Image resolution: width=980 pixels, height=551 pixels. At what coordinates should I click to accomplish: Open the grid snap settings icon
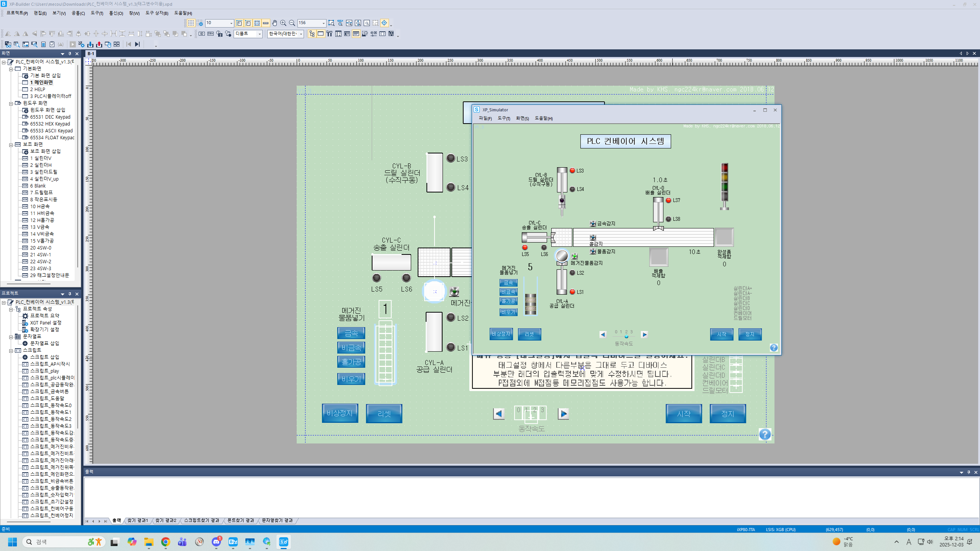(x=200, y=23)
